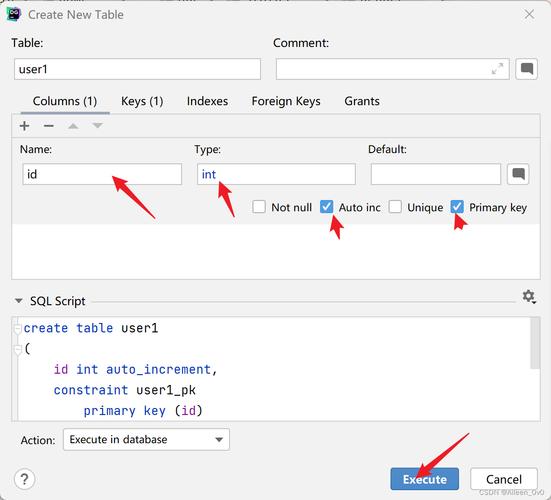Open table comment editor speech bubble icon

click(526, 69)
